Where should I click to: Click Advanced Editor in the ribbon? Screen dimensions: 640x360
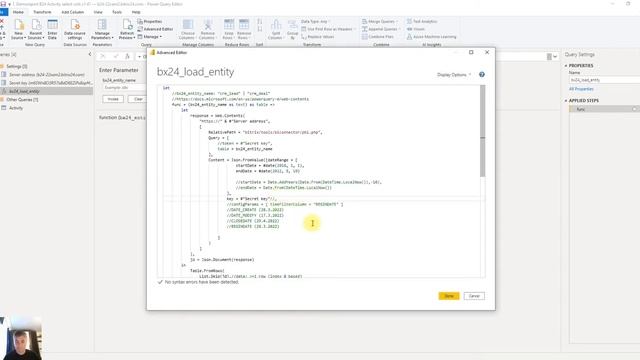[155, 29]
